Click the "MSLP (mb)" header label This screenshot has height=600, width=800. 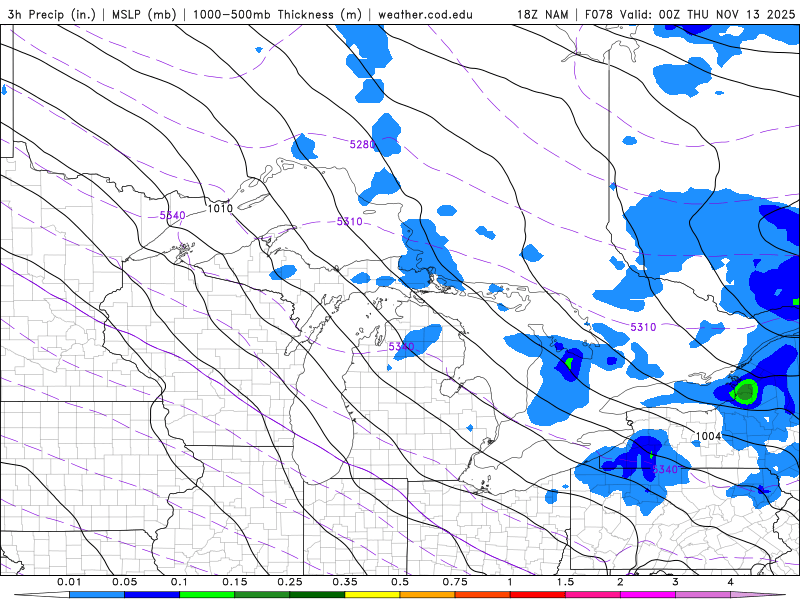144,14
